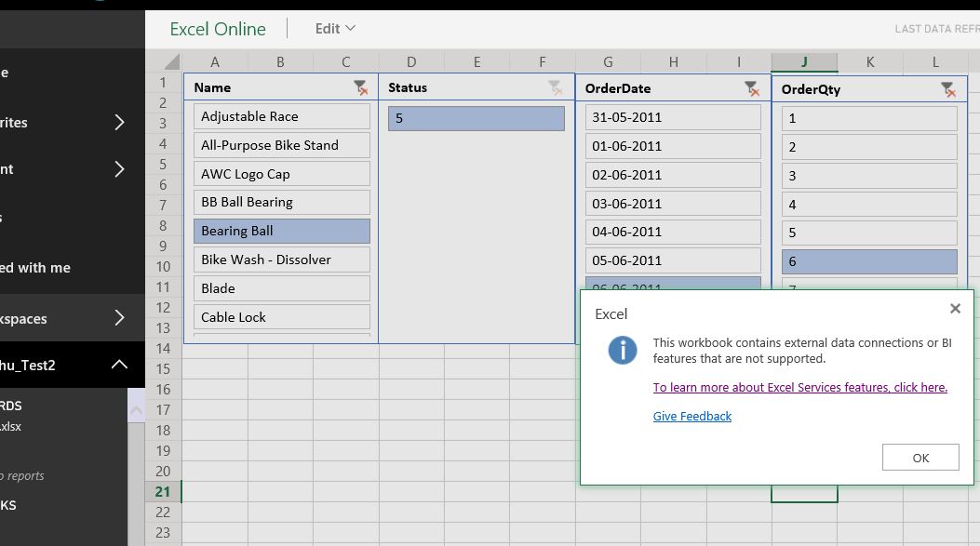The width and height of the screenshot is (980, 546).
Task: Select date 02-06-2011 in the OrderDate slicer
Action: tap(673, 175)
